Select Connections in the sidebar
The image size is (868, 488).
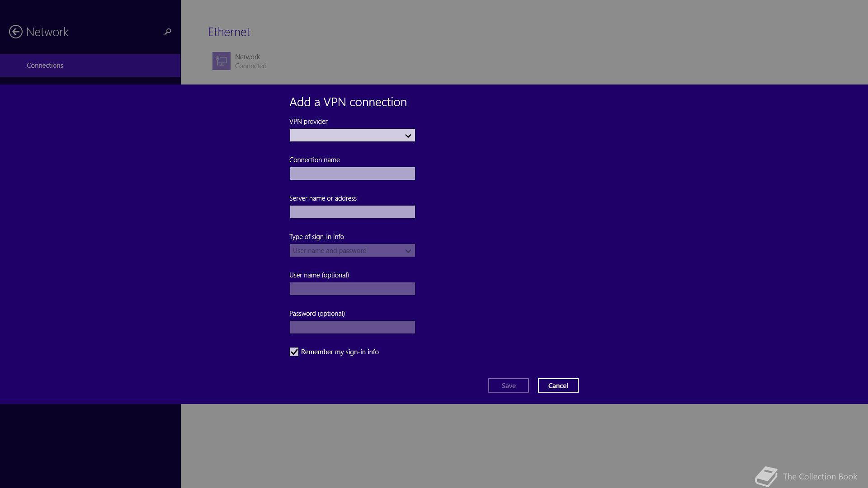(x=45, y=66)
